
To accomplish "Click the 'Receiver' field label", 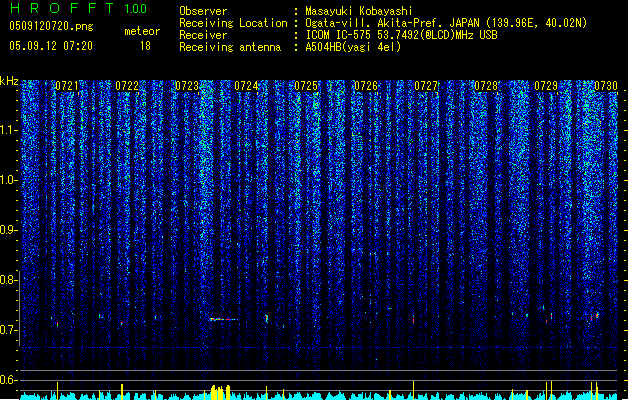I will 203,35.
